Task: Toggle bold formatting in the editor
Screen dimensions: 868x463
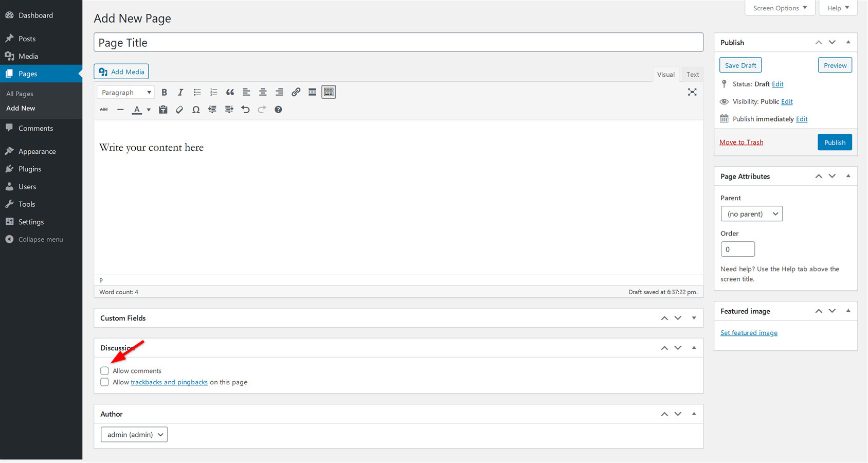Action: [x=164, y=92]
